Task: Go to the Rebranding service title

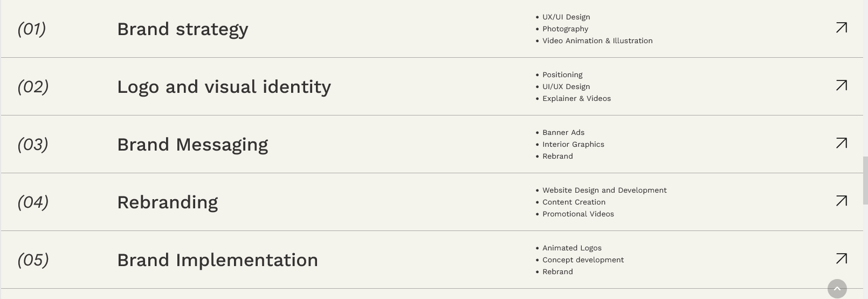Action: click(x=167, y=202)
